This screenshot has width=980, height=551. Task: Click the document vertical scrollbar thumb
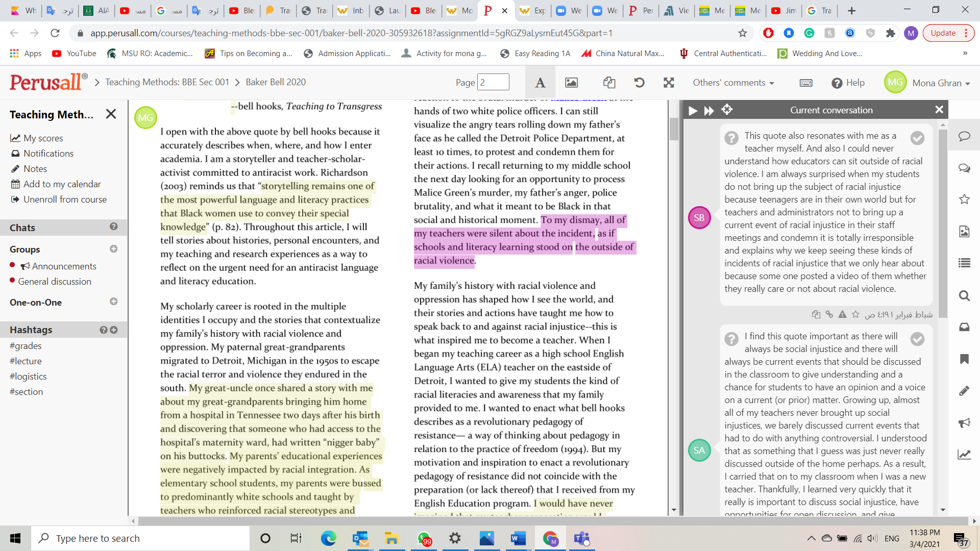coord(674,129)
